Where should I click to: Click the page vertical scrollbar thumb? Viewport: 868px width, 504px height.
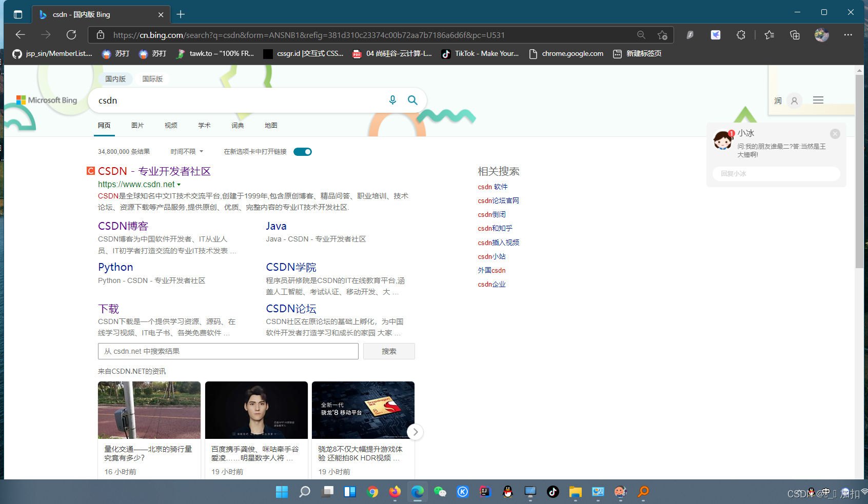tap(859, 172)
